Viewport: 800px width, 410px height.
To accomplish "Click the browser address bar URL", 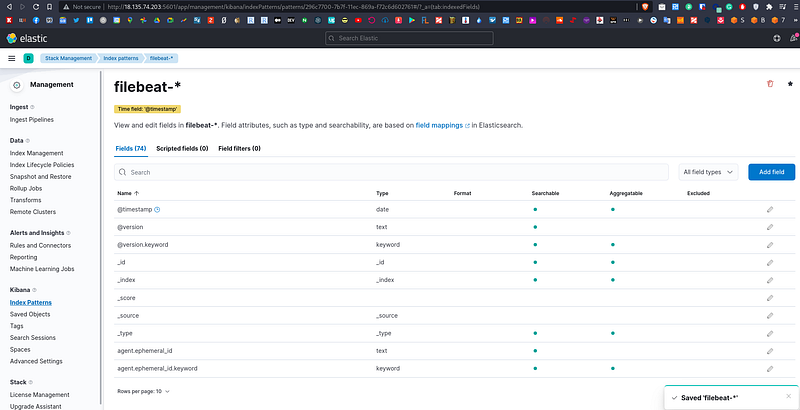I will [293, 7].
